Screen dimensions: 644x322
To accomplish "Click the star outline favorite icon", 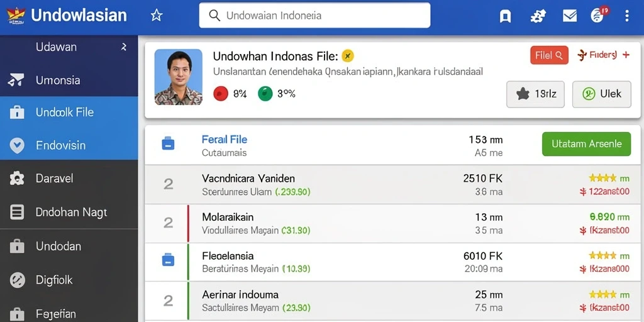I will [x=157, y=16].
